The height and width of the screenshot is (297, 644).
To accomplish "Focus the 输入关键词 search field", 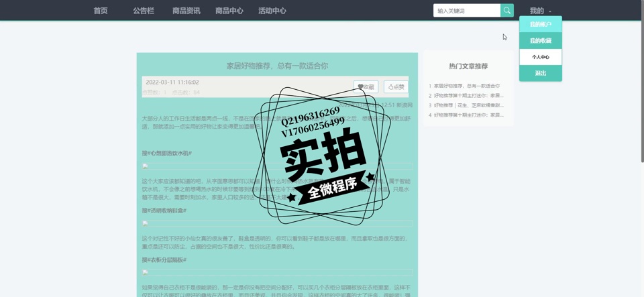I will pos(467,11).
